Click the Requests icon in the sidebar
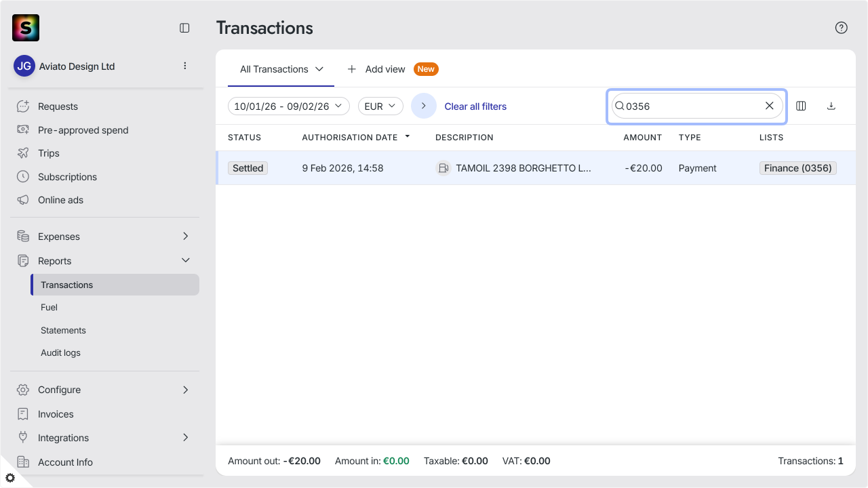The width and height of the screenshot is (868, 488). [x=23, y=106]
